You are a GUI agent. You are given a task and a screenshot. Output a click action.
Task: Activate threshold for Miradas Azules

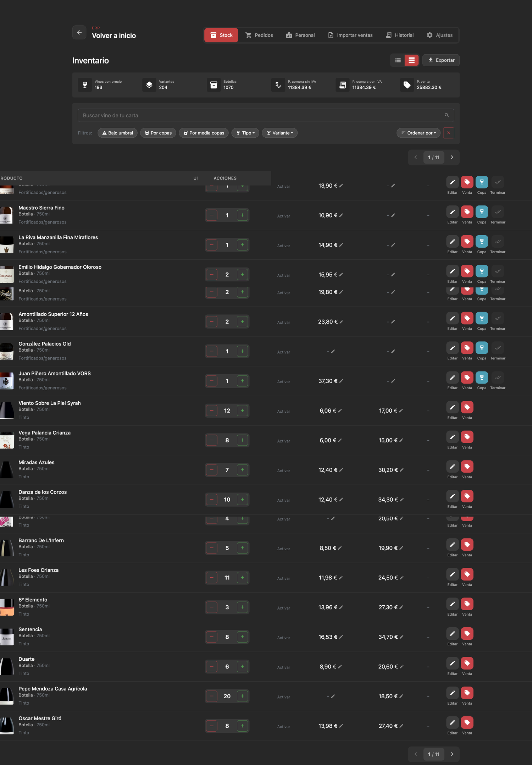[283, 471]
